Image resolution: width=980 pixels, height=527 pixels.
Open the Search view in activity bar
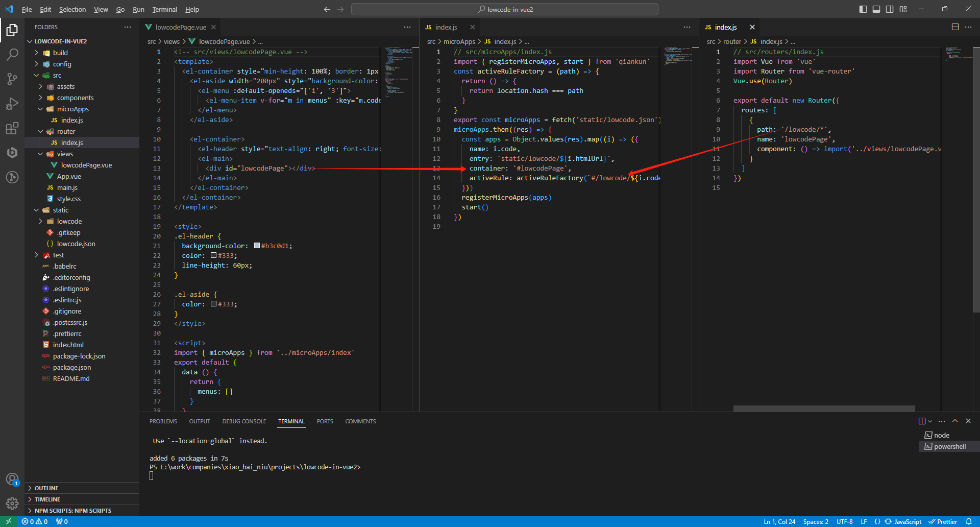[12, 54]
